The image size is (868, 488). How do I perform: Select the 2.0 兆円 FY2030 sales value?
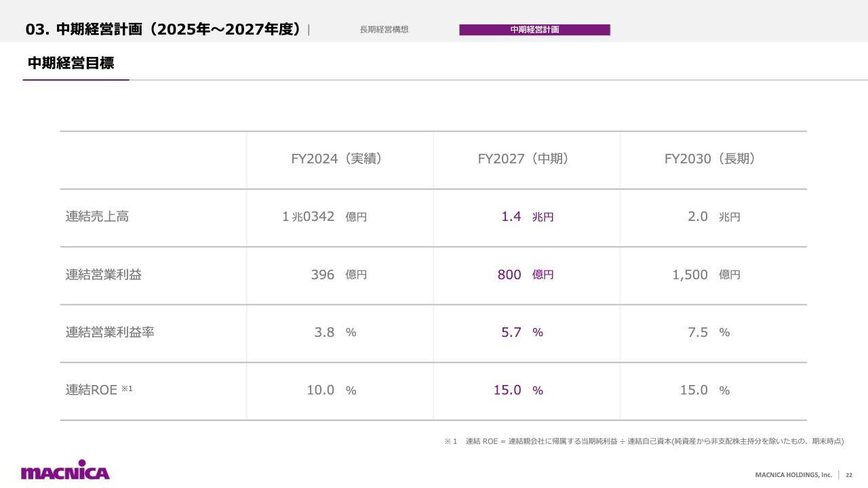714,217
